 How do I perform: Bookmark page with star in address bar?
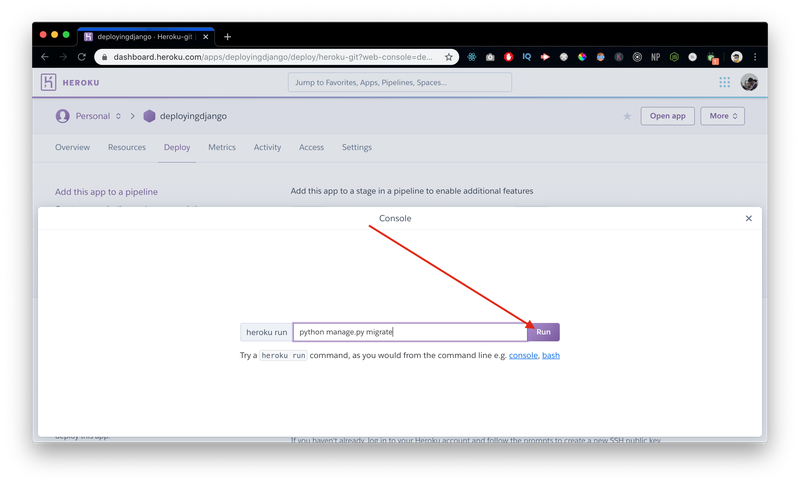(x=448, y=57)
